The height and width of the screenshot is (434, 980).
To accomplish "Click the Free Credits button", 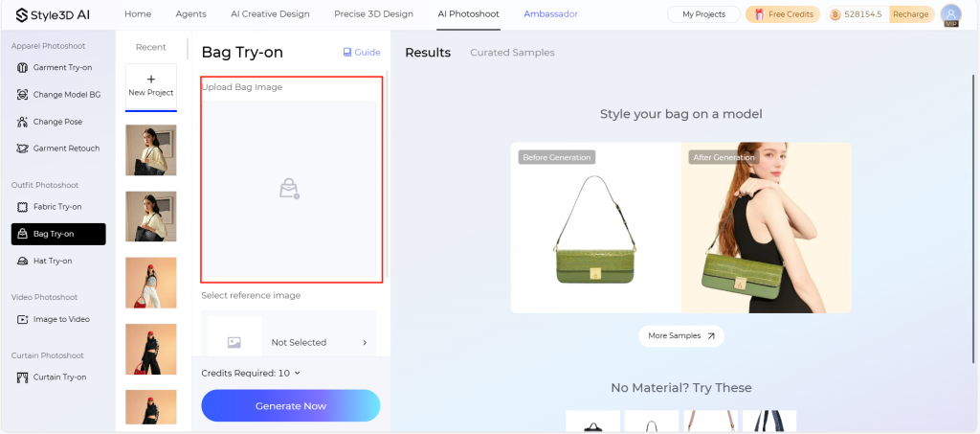I will pyautogui.click(x=783, y=14).
